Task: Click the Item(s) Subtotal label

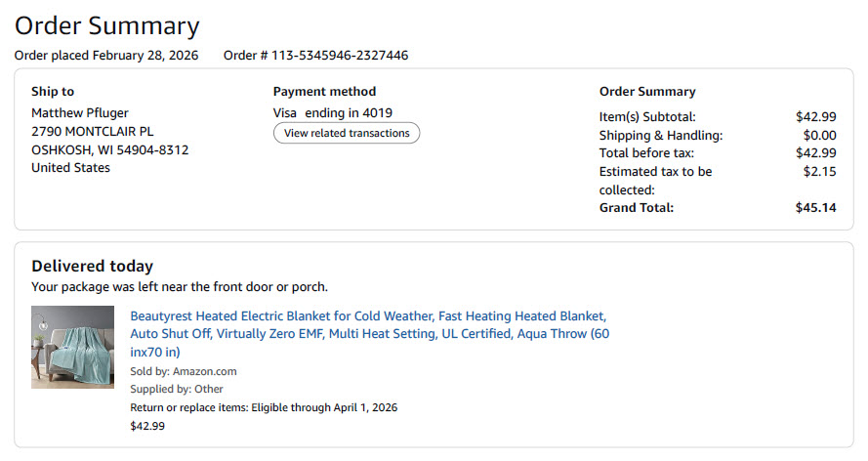Action: 647,117
